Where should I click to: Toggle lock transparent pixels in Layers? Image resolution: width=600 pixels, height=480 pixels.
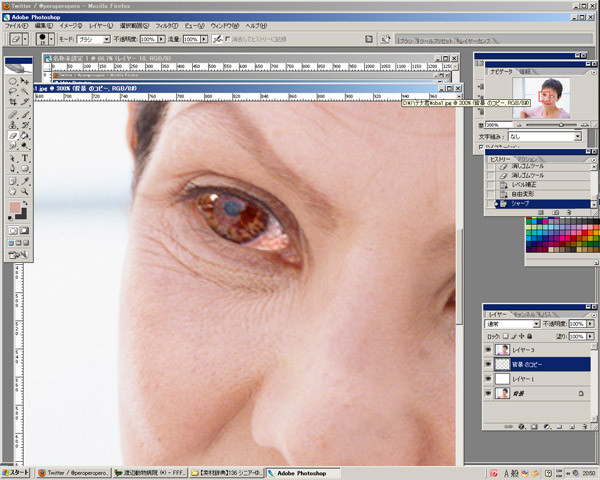[x=505, y=336]
